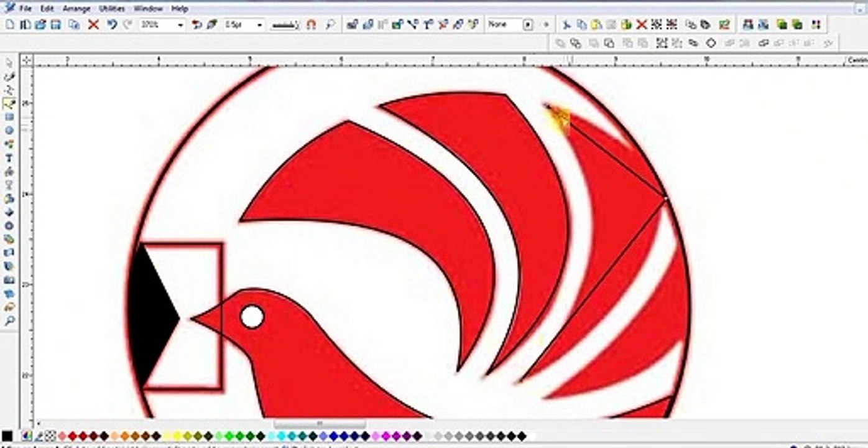Create a new document
Image resolution: width=868 pixels, height=448 pixels.
tap(10, 25)
